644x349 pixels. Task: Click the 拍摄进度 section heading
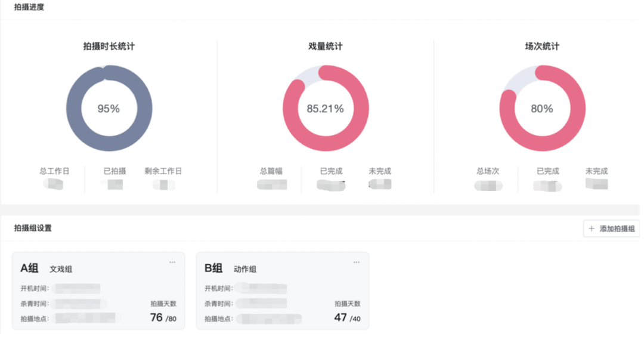(x=29, y=8)
